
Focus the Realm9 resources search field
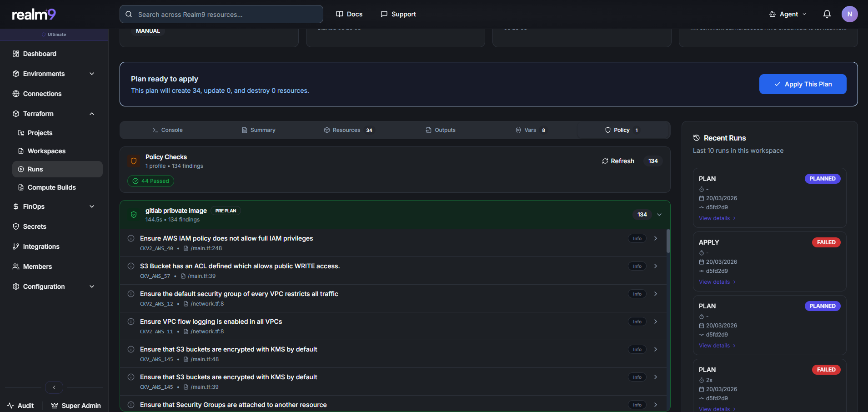221,15
